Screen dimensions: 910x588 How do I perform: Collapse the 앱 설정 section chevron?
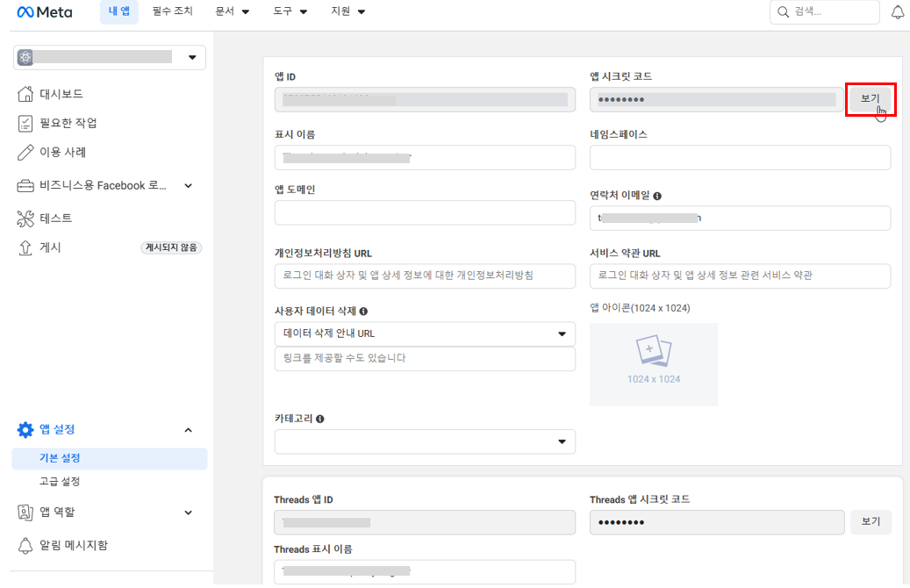pyautogui.click(x=188, y=430)
